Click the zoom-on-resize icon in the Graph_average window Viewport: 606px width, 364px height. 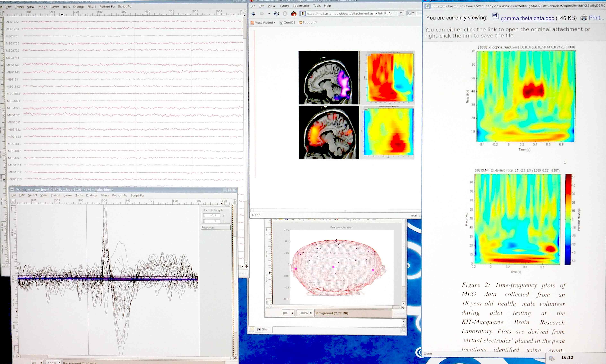tap(235, 201)
